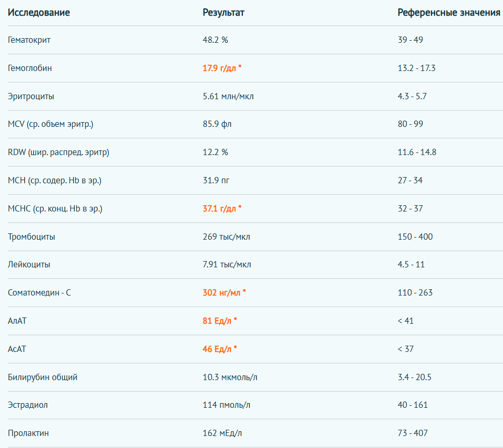Screen dimensions: 503x448
Task: Click the MCH reference range 27 - 34
Action: (410, 181)
